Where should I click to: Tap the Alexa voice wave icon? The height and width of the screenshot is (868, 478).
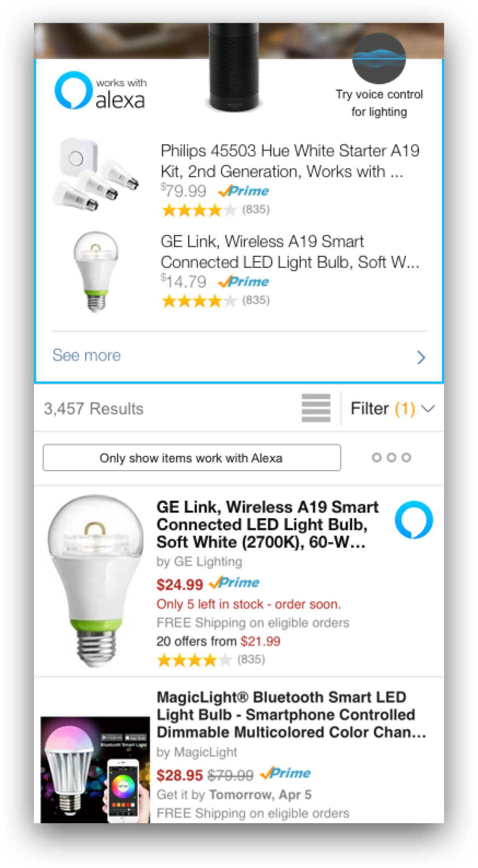(379, 58)
